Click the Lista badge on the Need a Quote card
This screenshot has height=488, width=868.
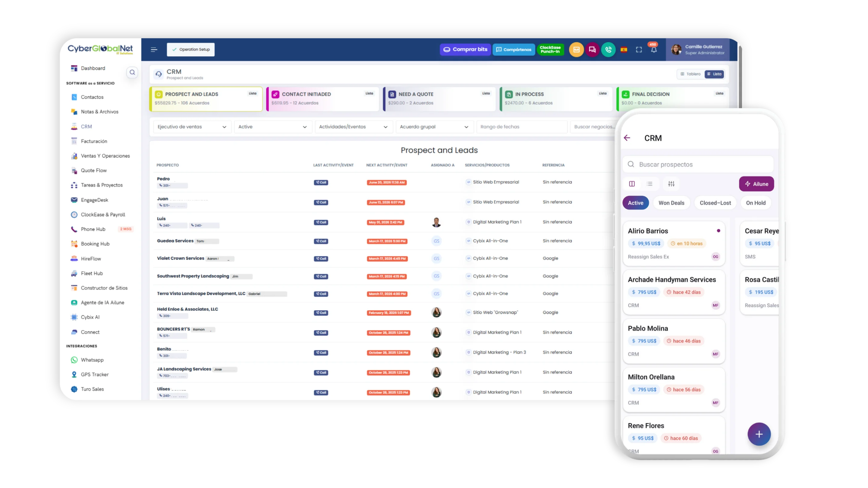pos(486,93)
